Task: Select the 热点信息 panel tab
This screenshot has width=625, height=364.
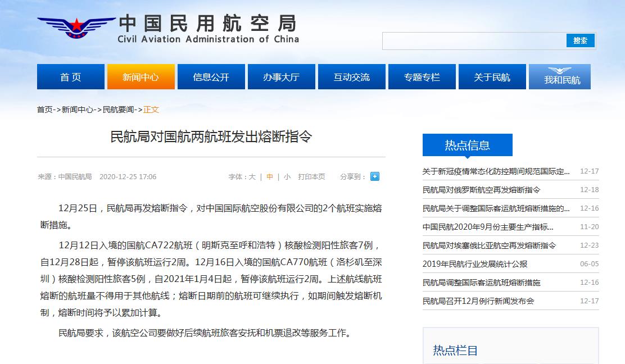Action: point(468,145)
